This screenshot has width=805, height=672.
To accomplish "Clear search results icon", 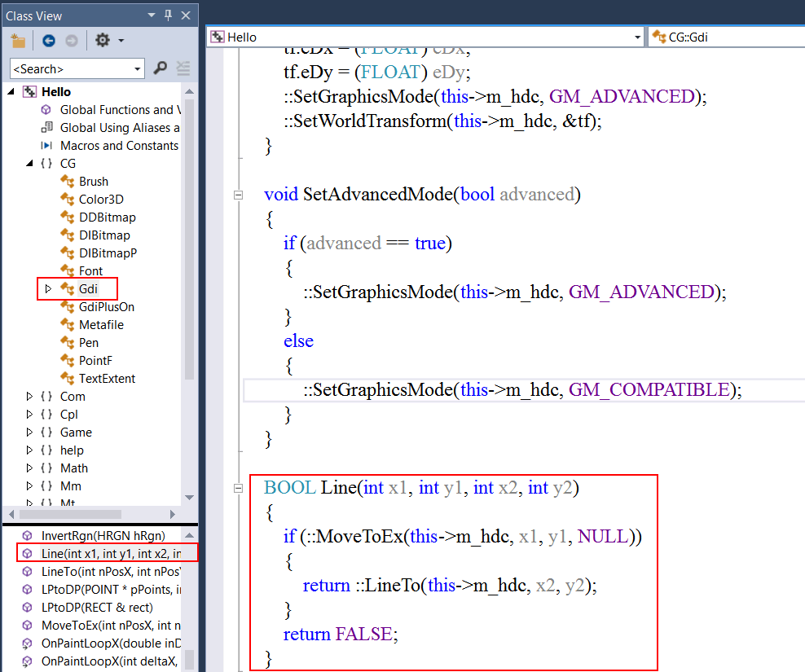I will (183, 68).
